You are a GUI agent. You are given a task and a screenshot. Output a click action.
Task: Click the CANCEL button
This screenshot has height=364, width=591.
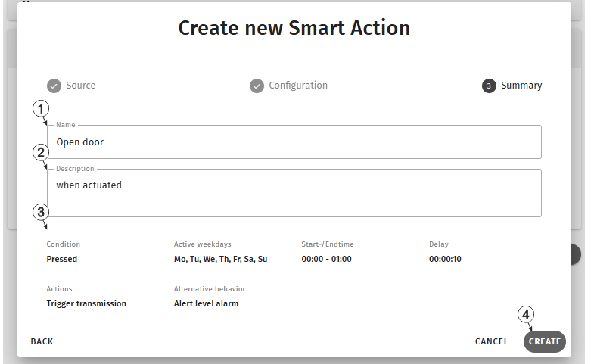(x=492, y=341)
